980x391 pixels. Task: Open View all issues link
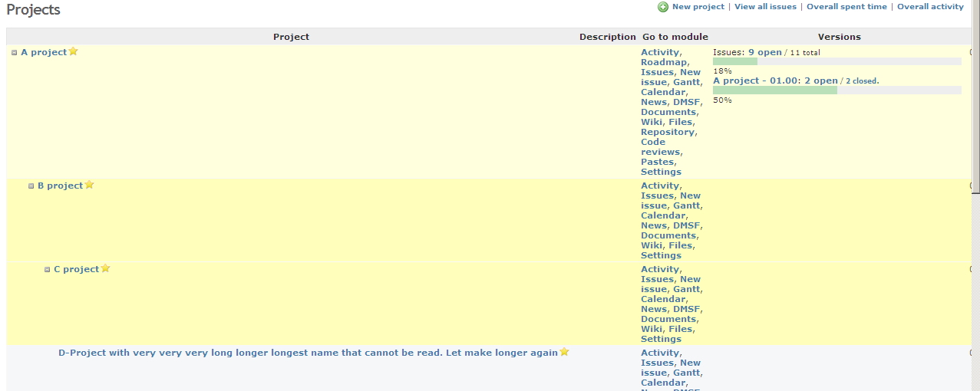pos(765,7)
